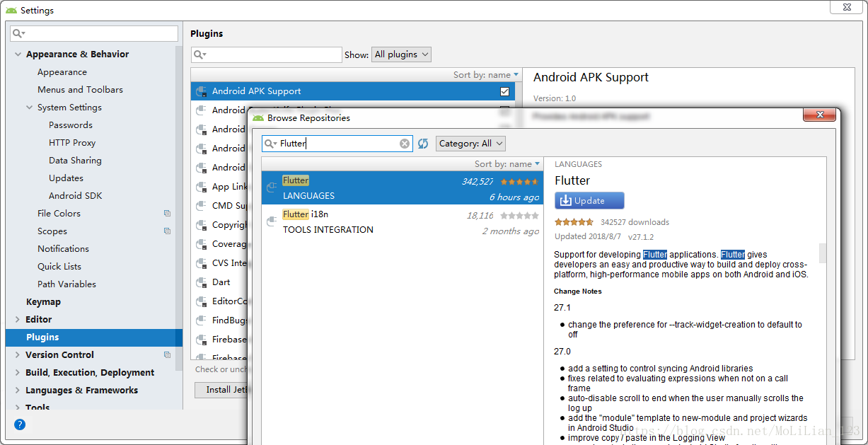Click the Install JetBrains plugin button
This screenshot has height=445, width=868.
[x=223, y=390]
